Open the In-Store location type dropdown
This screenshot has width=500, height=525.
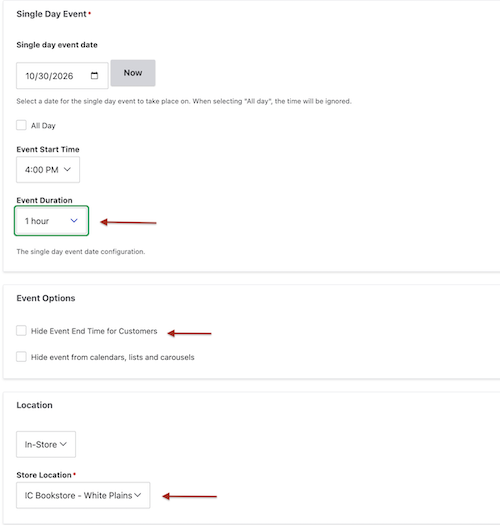point(46,444)
